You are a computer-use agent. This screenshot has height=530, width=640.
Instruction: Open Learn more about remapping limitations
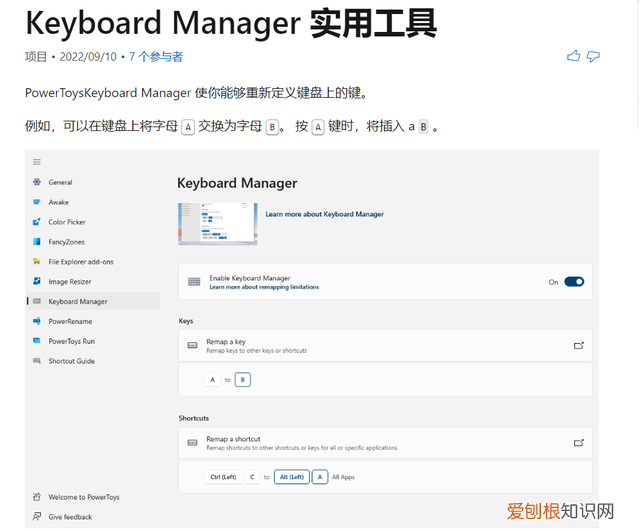coord(264,287)
